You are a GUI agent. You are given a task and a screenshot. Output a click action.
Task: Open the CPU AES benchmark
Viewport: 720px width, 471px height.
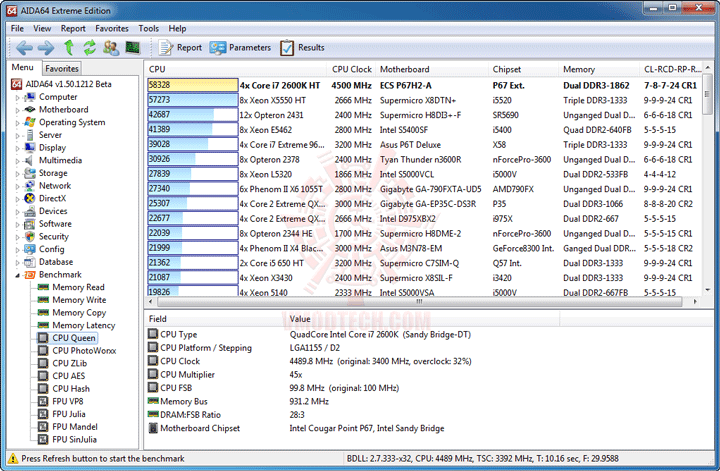pyautogui.click(x=68, y=376)
